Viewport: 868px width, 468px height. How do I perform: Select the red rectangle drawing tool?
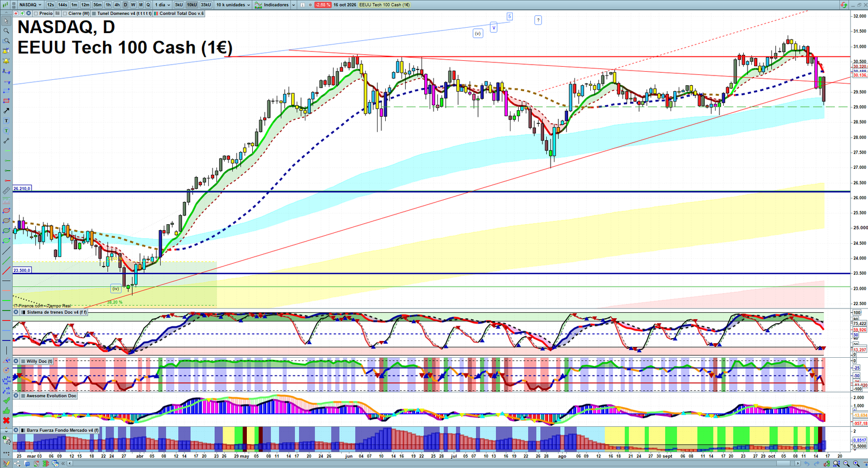tap(6, 100)
